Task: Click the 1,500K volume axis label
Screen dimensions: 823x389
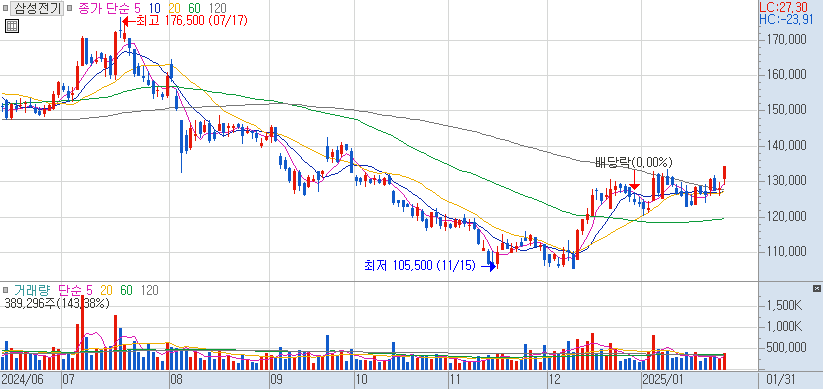Action: click(784, 306)
